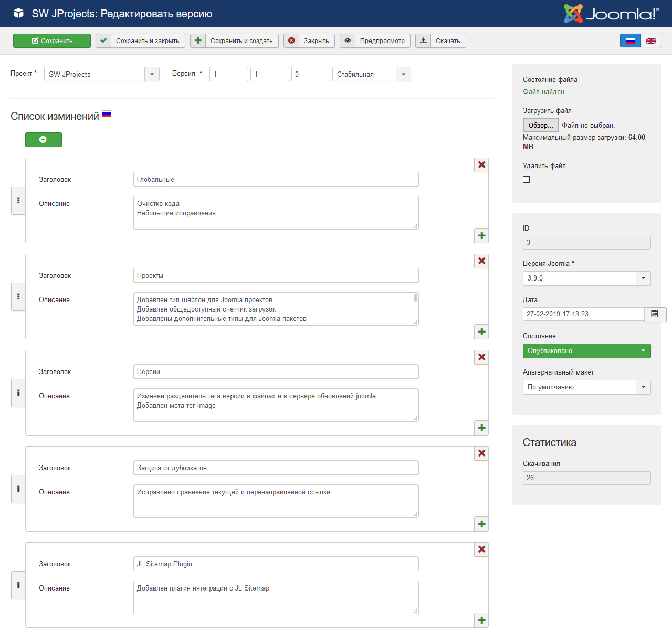672x642 pixels.
Task: Add block after Проекты with plus icon
Action: tap(481, 332)
